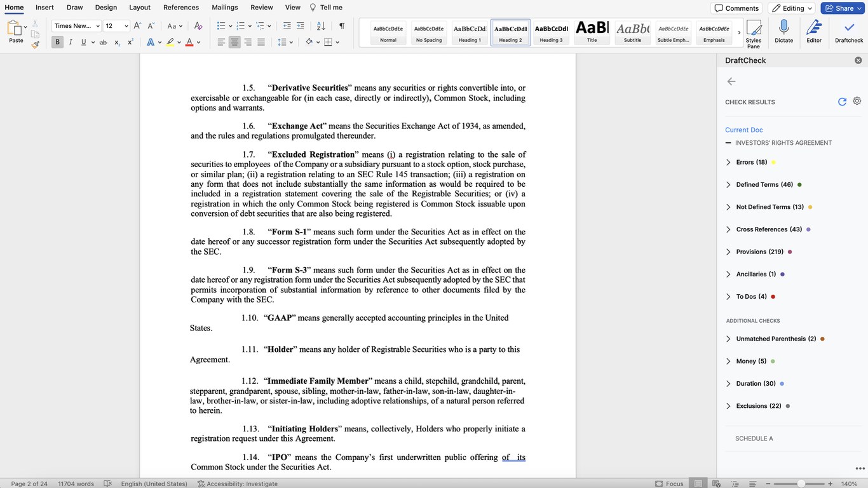
Task: Refresh the DraftCheck results
Action: 842,102
